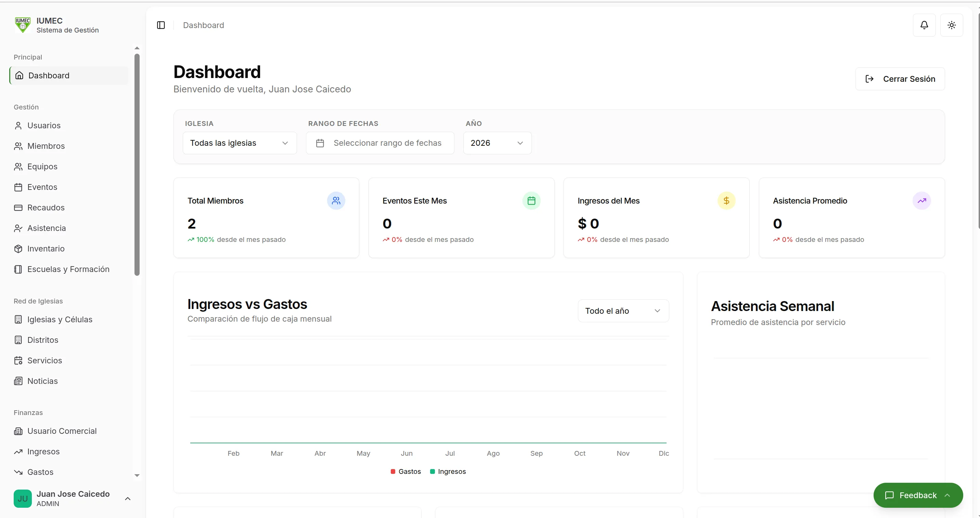
Task: Toggle the green Ingresos legend swatch
Action: click(433, 471)
